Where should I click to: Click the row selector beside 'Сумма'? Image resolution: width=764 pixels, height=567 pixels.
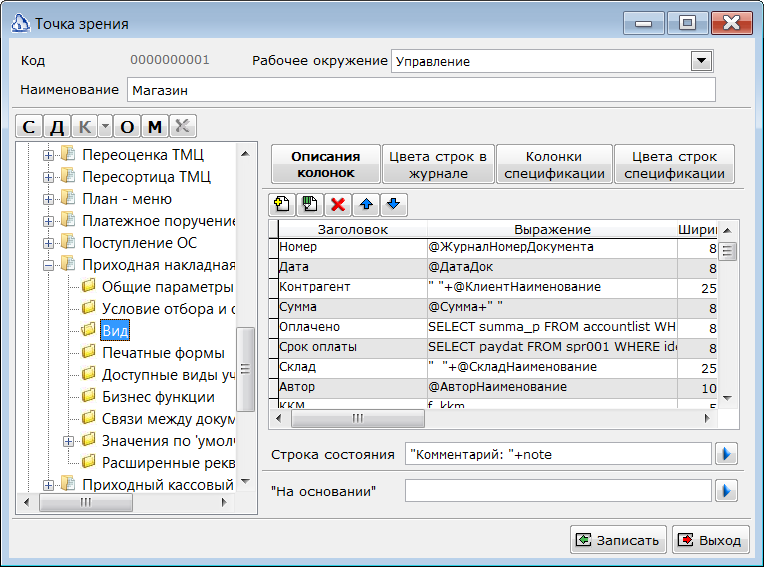(273, 307)
